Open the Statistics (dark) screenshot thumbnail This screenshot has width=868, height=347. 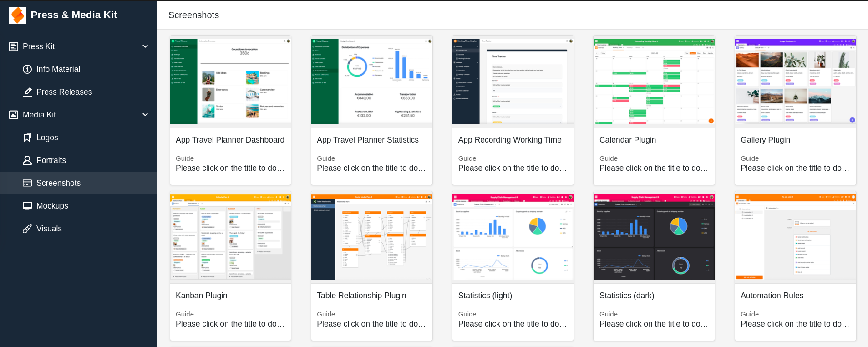click(654, 237)
